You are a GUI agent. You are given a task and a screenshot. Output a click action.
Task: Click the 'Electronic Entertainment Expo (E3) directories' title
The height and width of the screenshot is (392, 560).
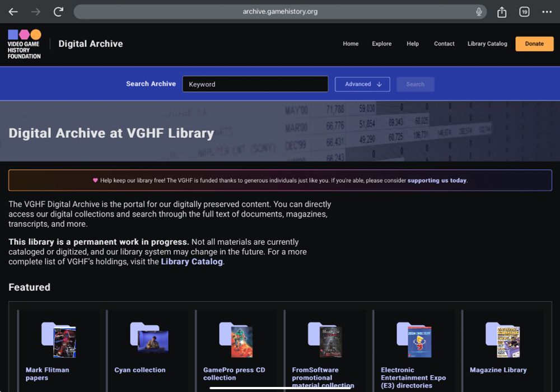(413, 377)
